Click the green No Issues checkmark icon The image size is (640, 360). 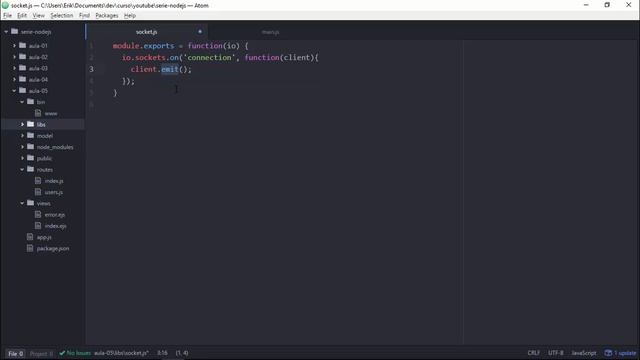point(62,353)
